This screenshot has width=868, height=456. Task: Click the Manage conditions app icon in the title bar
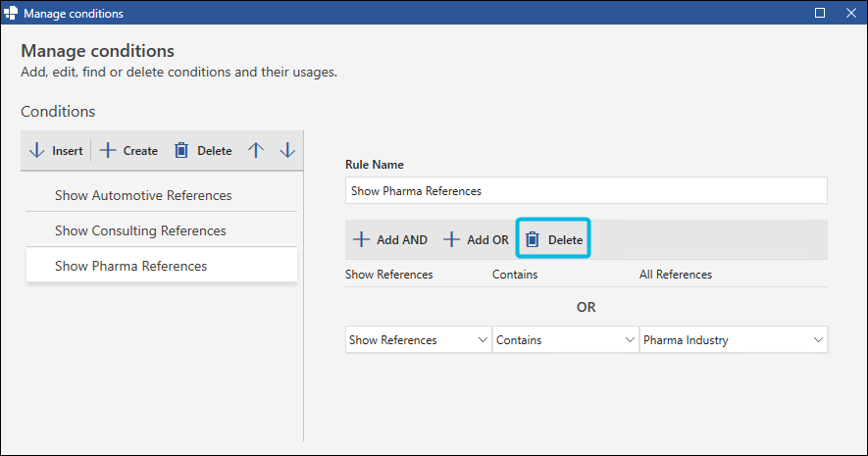[11, 13]
